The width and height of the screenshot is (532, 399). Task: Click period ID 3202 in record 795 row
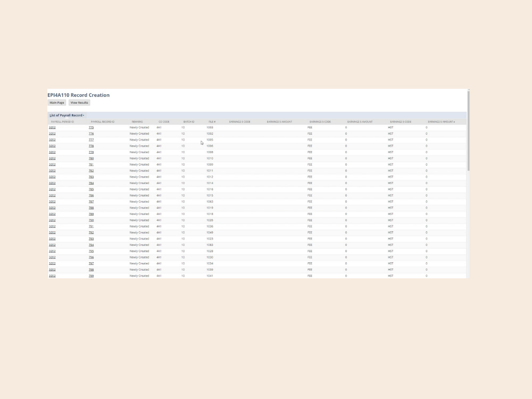point(52,251)
